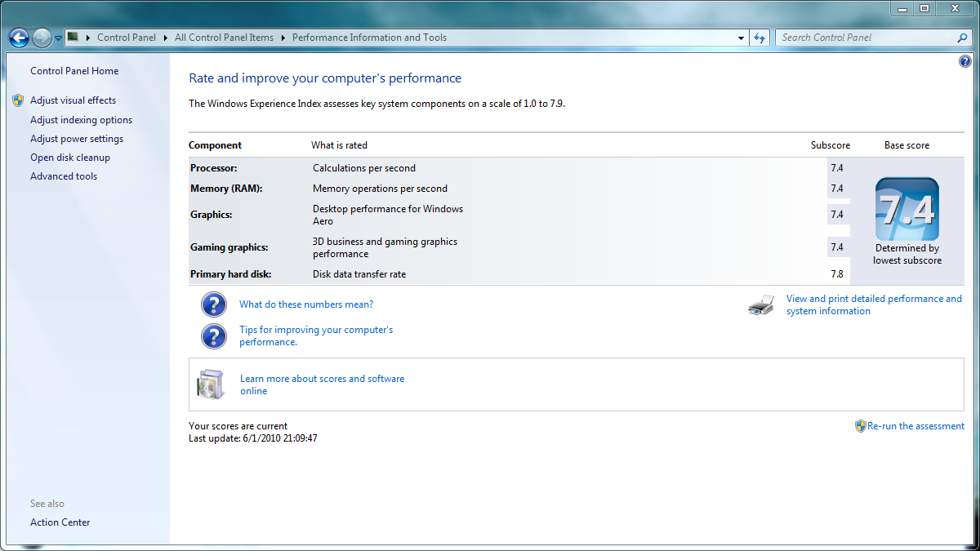This screenshot has width=980, height=551.
Task: Select the Memory (RAM) row label
Action: point(226,189)
